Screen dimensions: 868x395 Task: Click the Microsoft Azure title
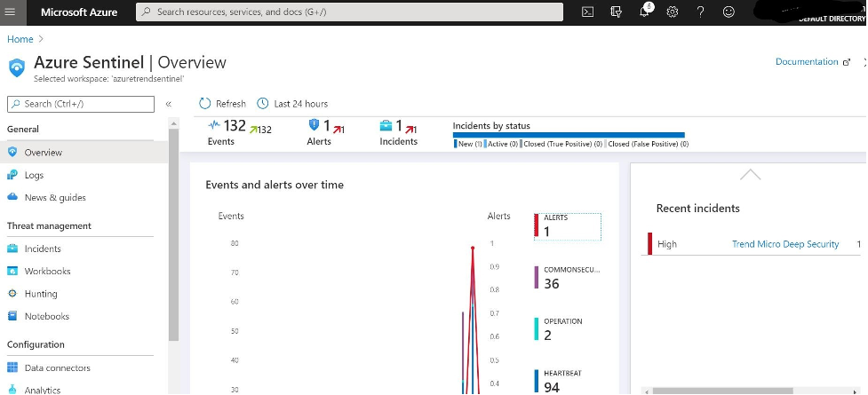coord(79,12)
